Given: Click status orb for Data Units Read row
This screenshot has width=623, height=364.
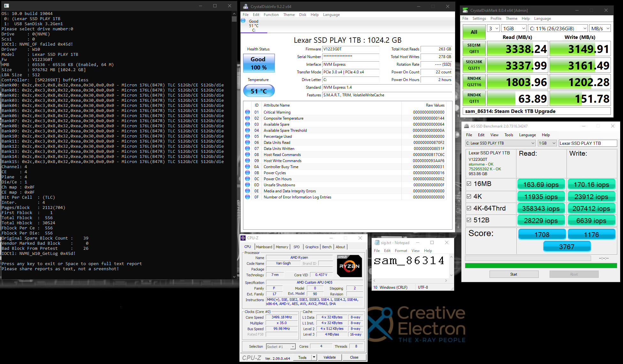Looking at the screenshot, I should 247,142.
